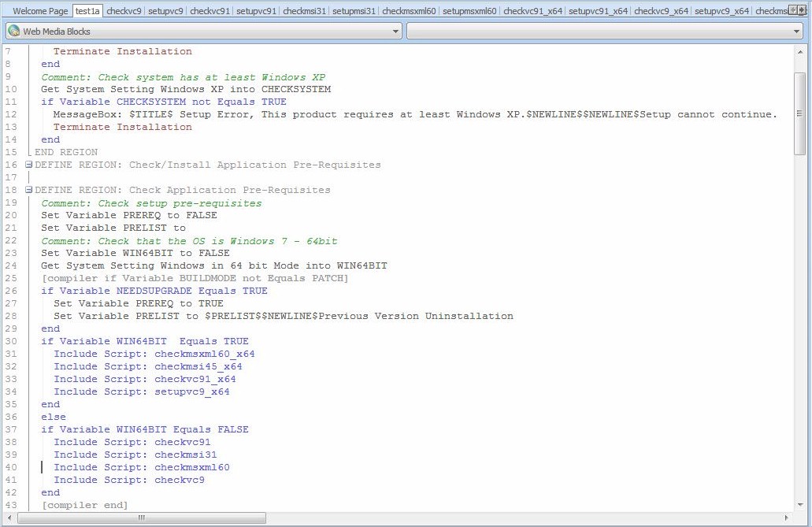The height and width of the screenshot is (527, 812).
Task: Select the 'Comment: Check system has at least Windows XP' line
Action: [184, 77]
